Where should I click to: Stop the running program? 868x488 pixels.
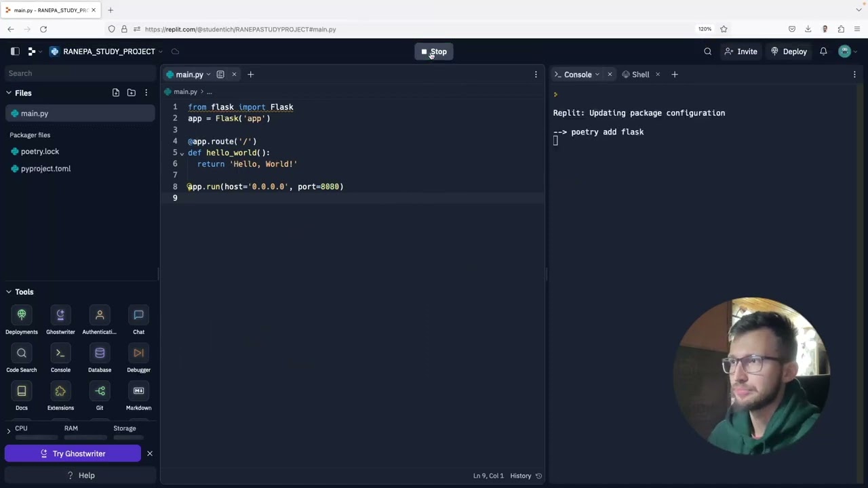[x=434, y=52]
